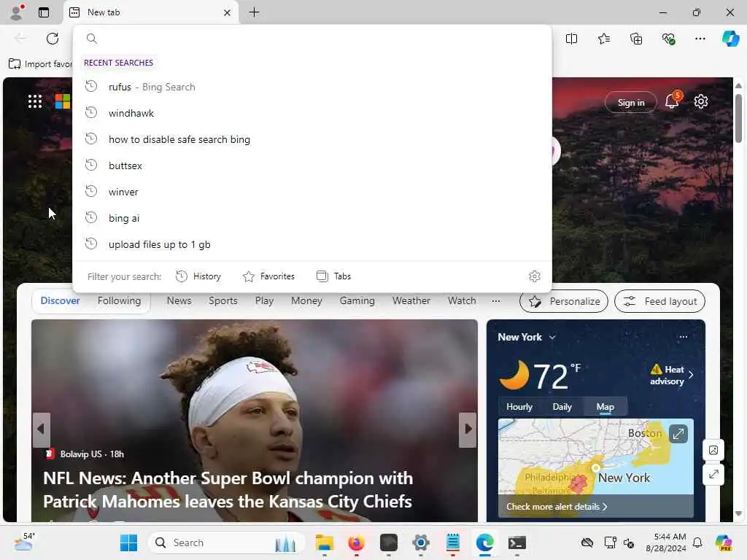747x560 pixels.
Task: Select recent search 'rufus'
Action: coord(312,87)
